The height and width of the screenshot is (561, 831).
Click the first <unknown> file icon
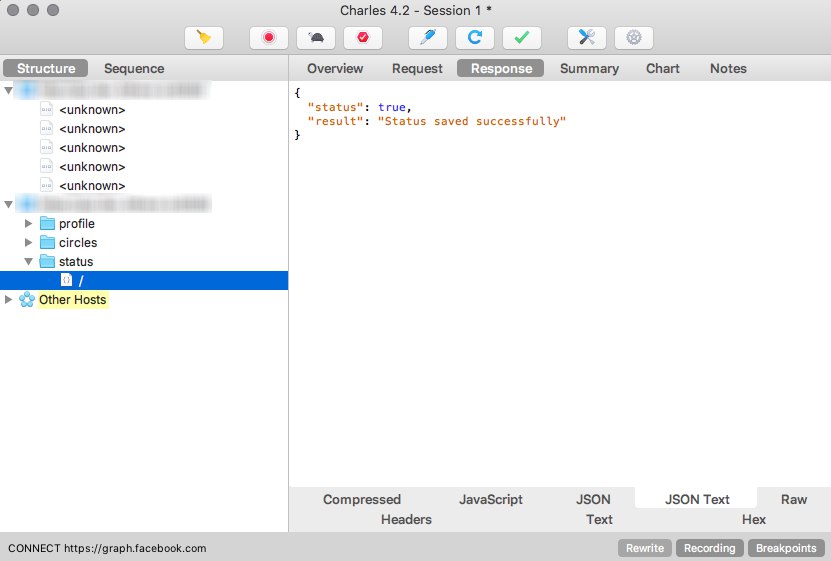tap(47, 109)
